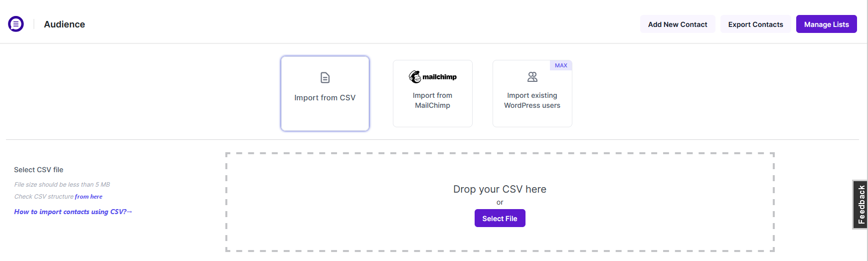Open the CSV structure 'from here' link
Image resolution: width=868 pixels, height=261 pixels.
point(89,197)
